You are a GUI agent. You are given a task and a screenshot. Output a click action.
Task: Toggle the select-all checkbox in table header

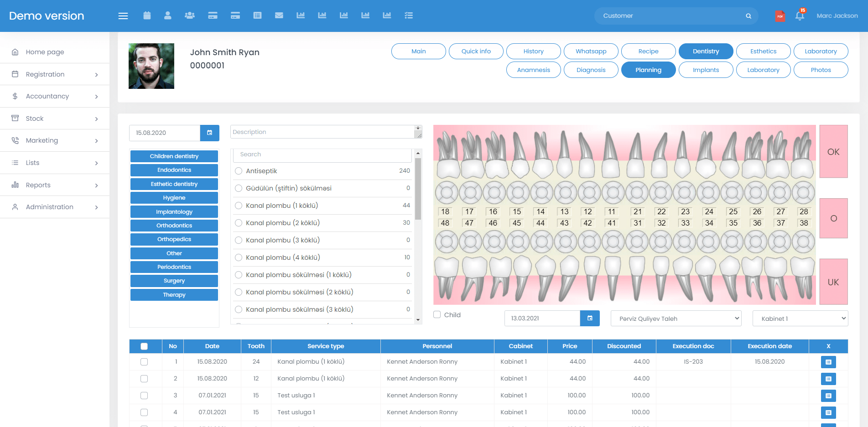144,346
